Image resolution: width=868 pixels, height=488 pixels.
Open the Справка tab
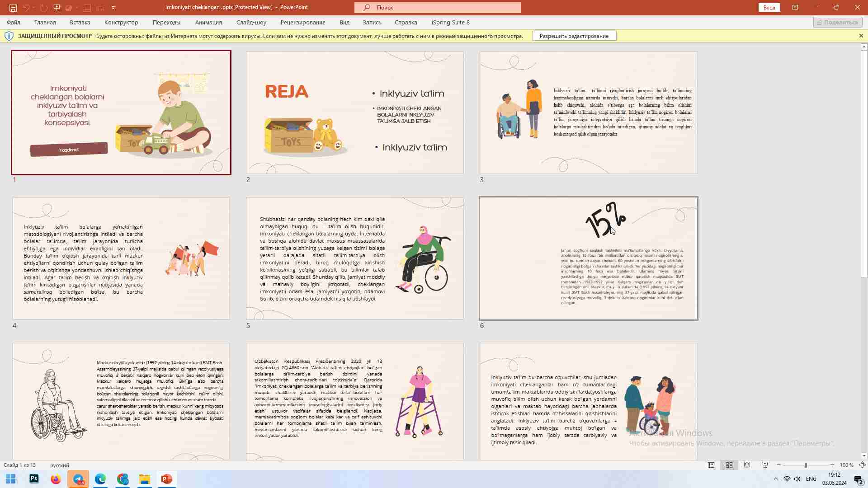coord(406,22)
